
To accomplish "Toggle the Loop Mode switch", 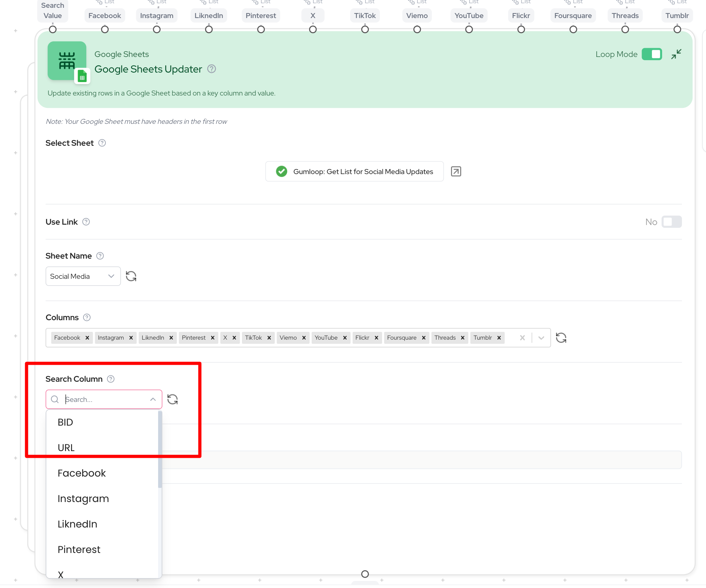I will 652,54.
